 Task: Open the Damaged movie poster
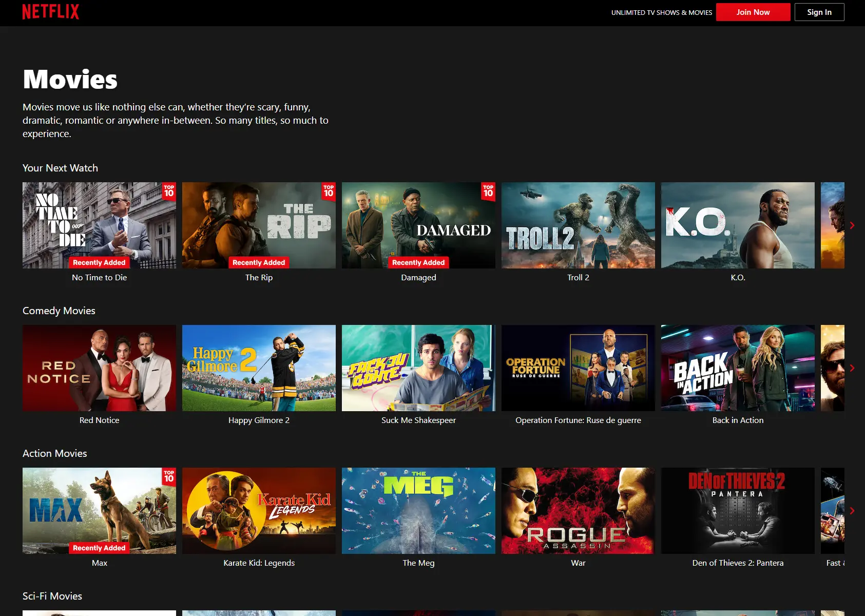pos(418,225)
